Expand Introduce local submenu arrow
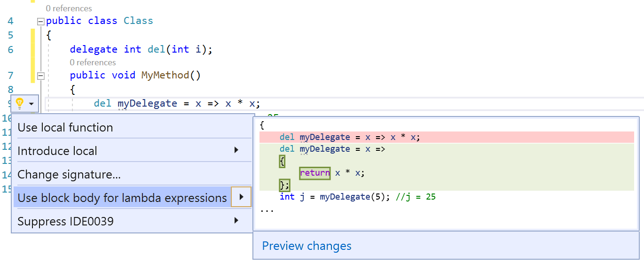 click(236, 150)
